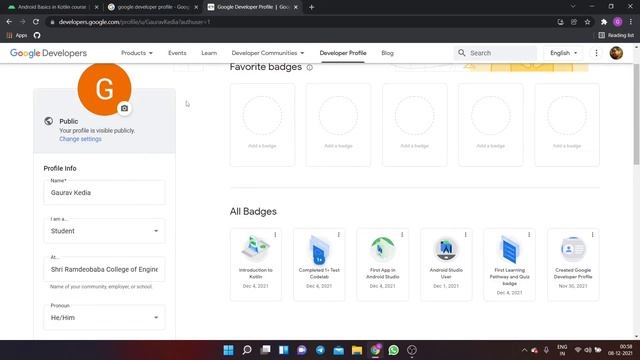Go to Blog in the navigation
This screenshot has height=360, width=640.
tap(387, 53)
